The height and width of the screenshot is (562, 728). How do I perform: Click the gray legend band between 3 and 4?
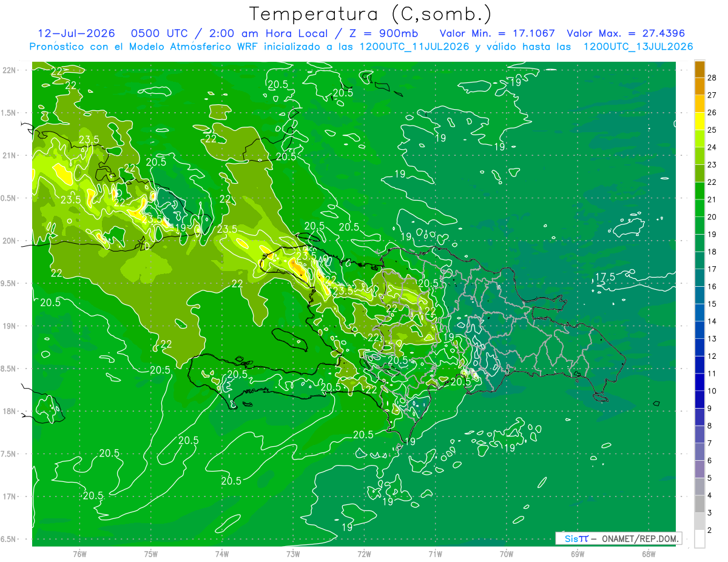(699, 504)
